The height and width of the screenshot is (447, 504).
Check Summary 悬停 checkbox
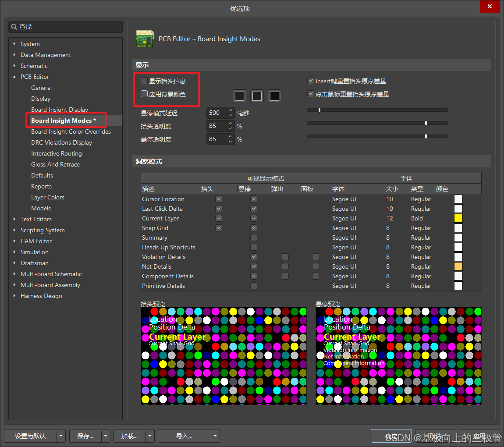[254, 238]
